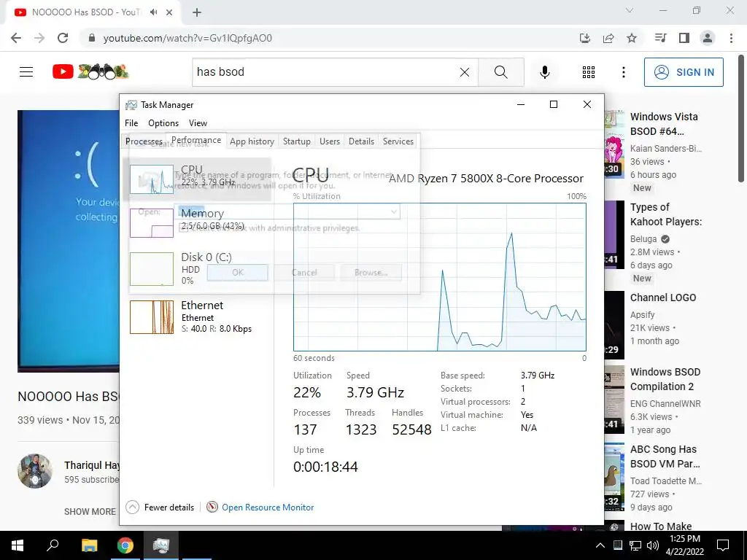Show hidden tray icons chevron
This screenshot has height=560, width=747.
(x=600, y=545)
